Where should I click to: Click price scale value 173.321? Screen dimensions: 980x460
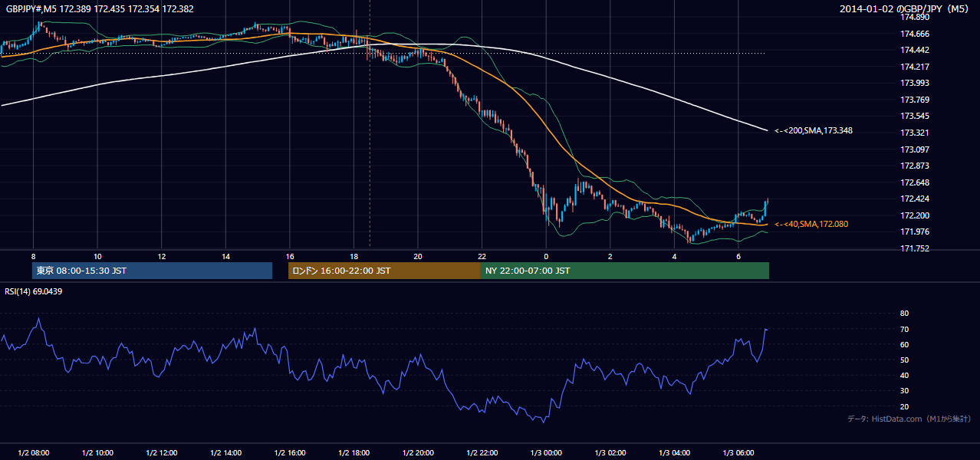point(914,133)
